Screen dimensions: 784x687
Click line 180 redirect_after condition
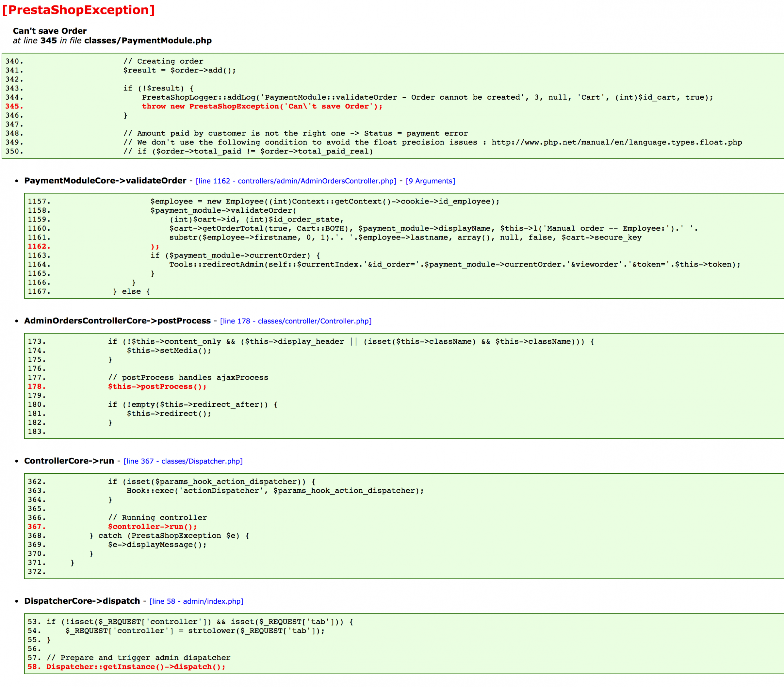click(193, 404)
